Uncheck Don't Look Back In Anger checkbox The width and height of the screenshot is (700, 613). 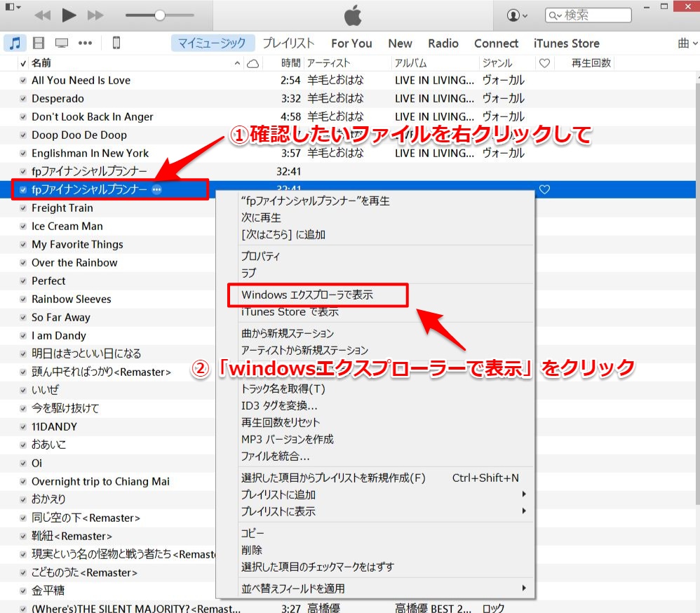coord(23,117)
